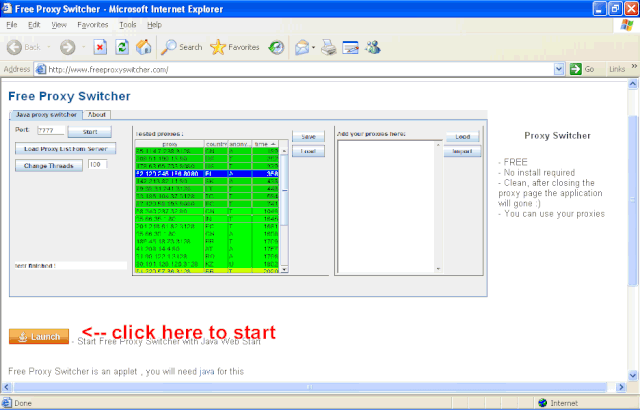640x410 pixels.
Task: Open the View menu
Action: (59, 25)
